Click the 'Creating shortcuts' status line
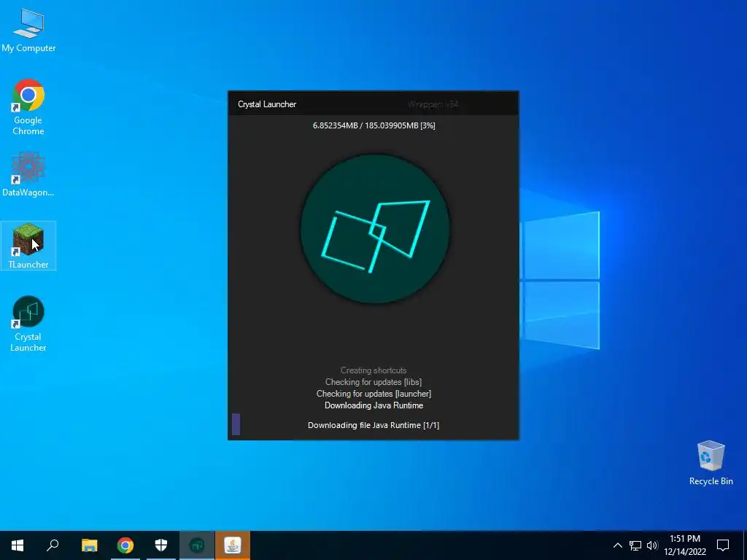Viewport: 747px width, 560px height. coord(373,370)
